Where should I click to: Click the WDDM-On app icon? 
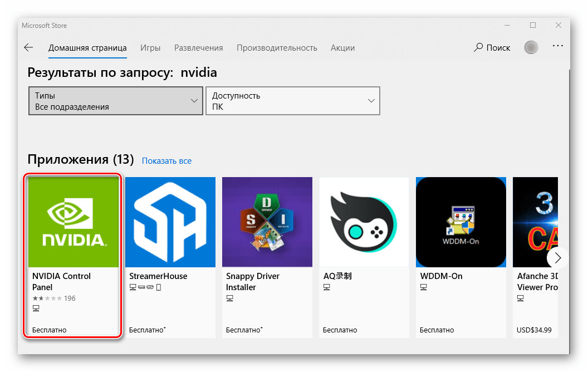[461, 222]
